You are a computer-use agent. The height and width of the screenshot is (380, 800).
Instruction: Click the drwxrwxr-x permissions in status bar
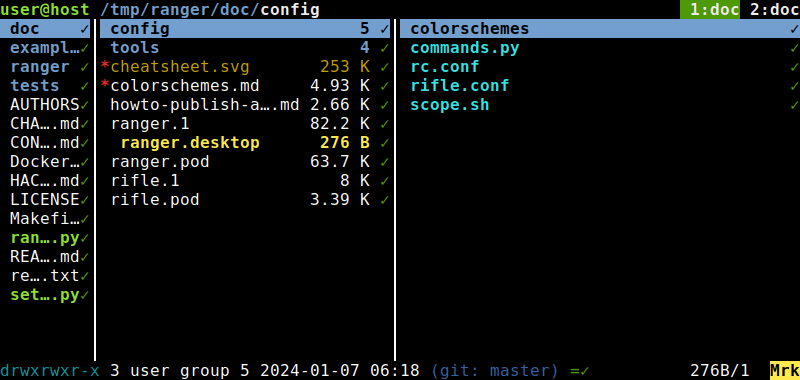[50, 370]
